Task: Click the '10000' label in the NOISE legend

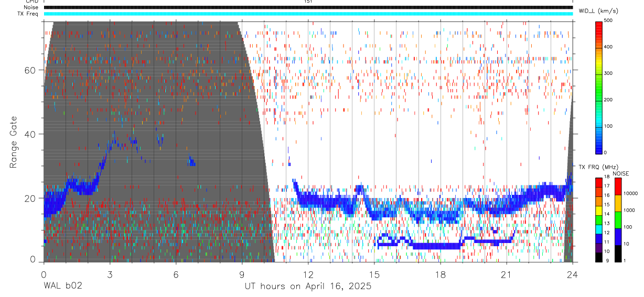Action: coord(632,193)
